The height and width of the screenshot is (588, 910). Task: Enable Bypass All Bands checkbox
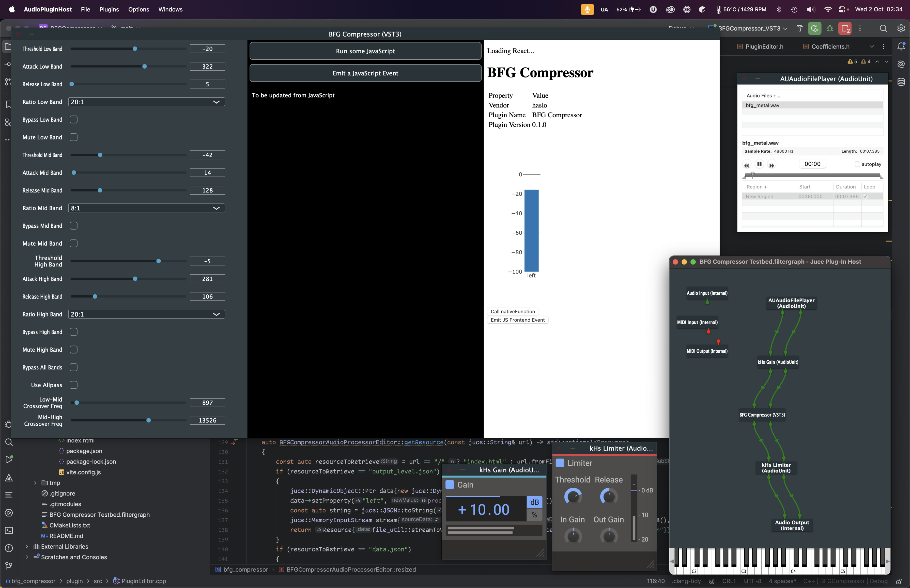pyautogui.click(x=74, y=367)
